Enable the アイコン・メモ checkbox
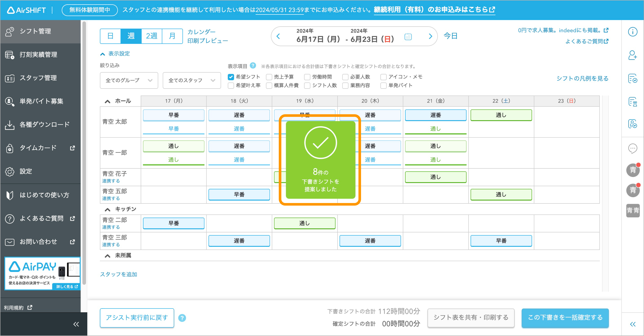 tap(383, 77)
